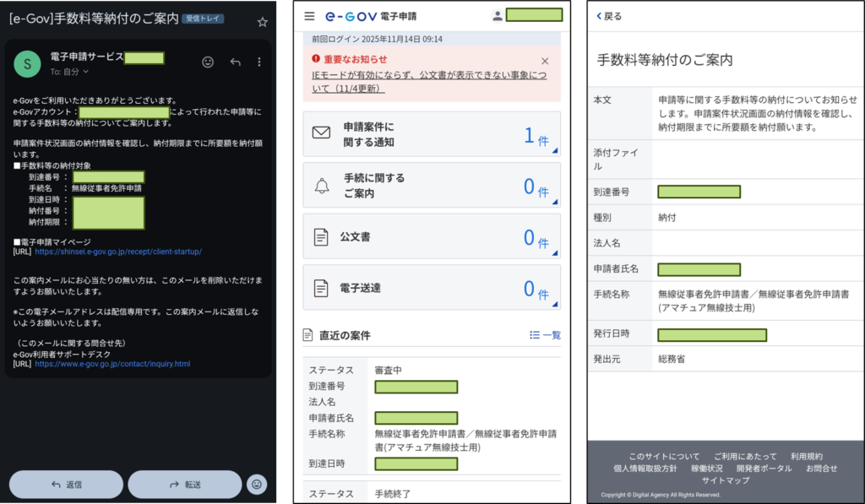Open the e-Gov contact inquiry link
865x504 pixels.
click(x=112, y=364)
